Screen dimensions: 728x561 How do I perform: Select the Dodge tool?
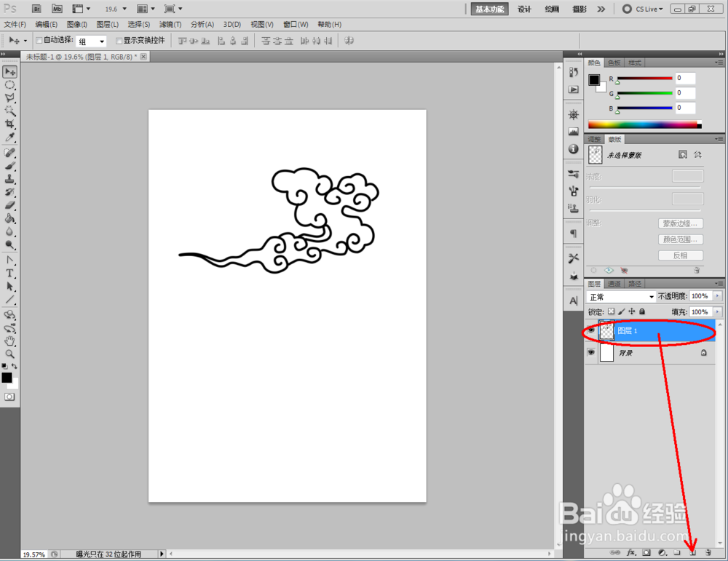9,244
